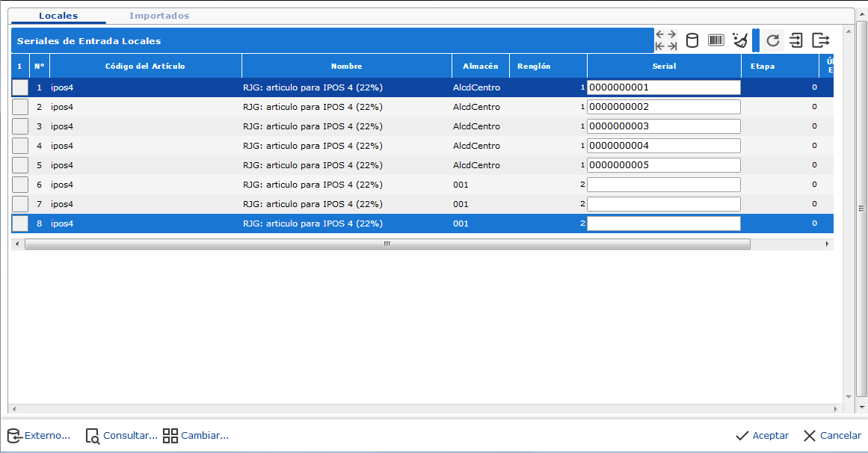Click the bottom panel scrollbar left arrow

click(14, 409)
